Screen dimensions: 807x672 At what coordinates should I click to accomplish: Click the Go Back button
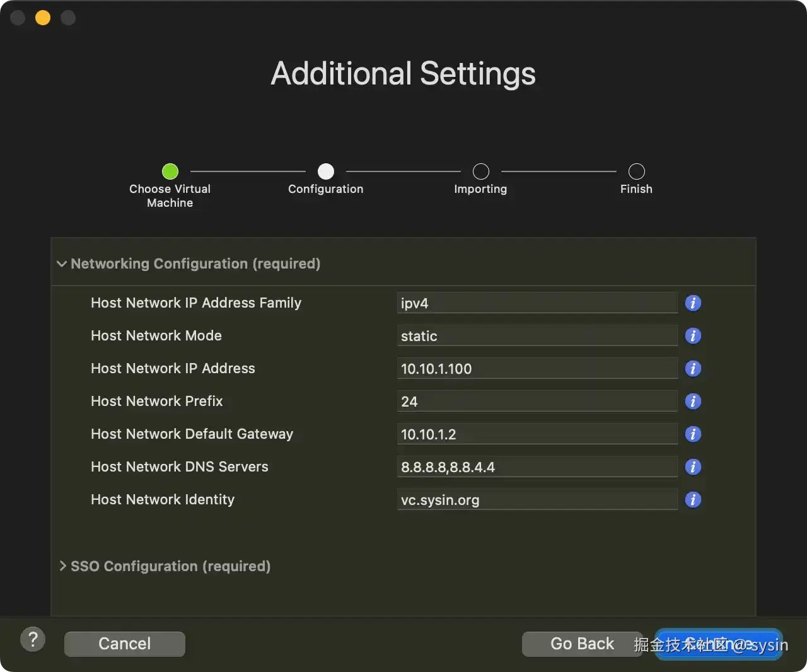click(x=582, y=644)
